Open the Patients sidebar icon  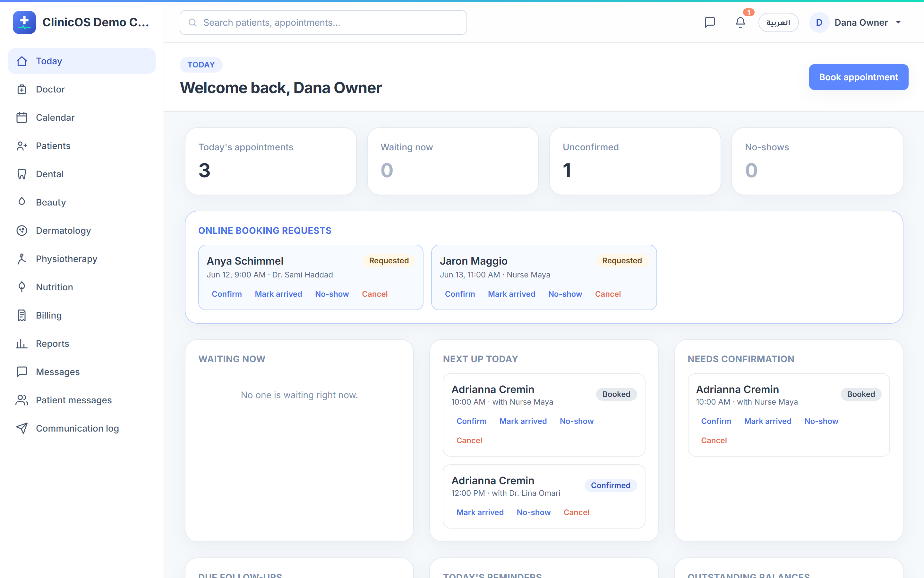22,146
